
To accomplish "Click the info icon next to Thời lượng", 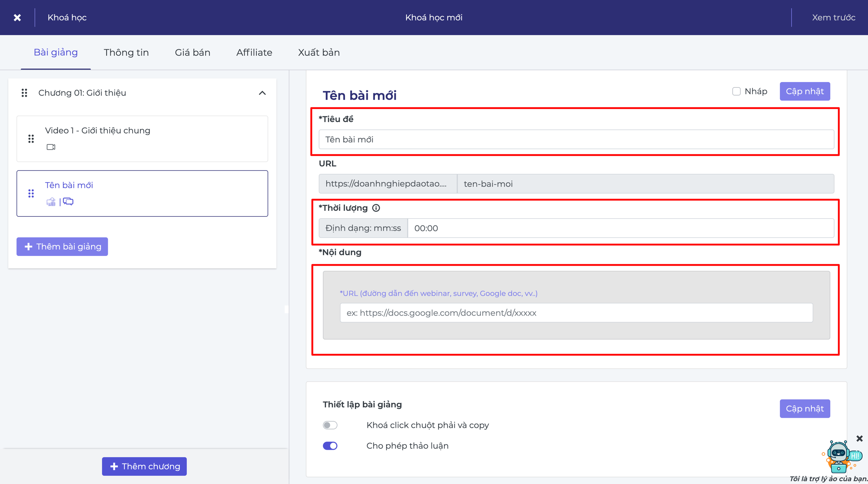I will click(376, 208).
